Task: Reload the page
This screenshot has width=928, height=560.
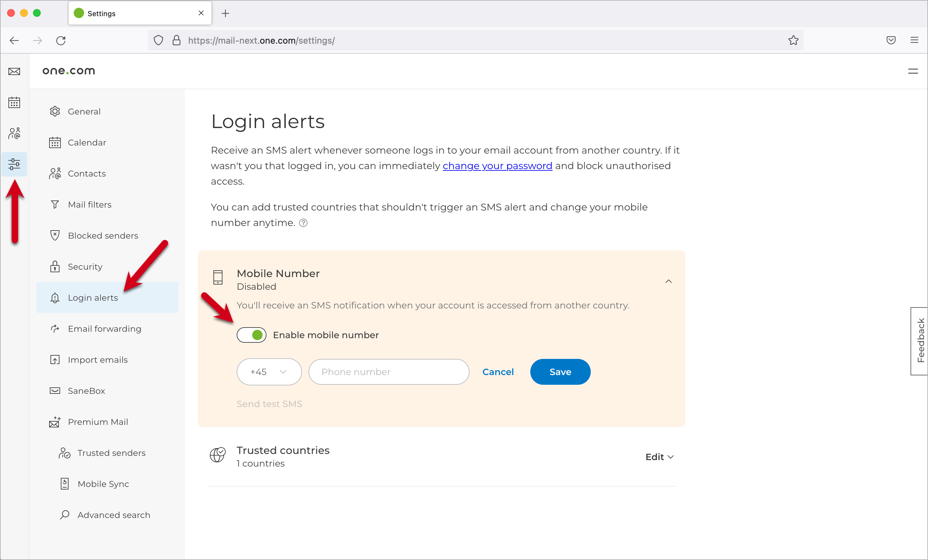Action: [61, 40]
